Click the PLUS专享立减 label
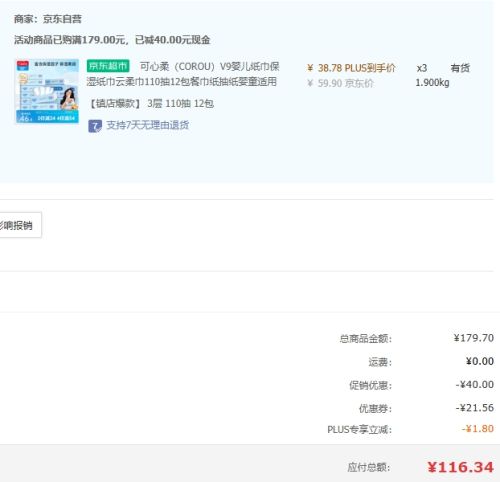Screen dimensions: 500x482 point(359,429)
